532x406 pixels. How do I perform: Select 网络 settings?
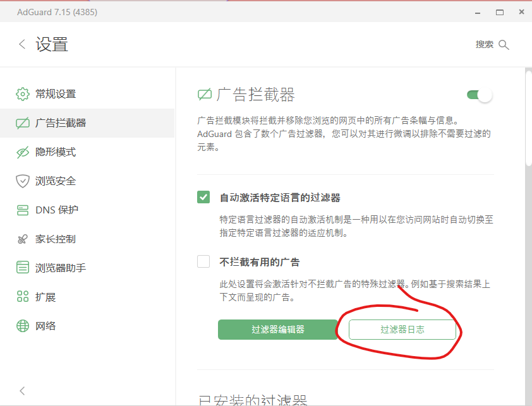click(x=87, y=326)
